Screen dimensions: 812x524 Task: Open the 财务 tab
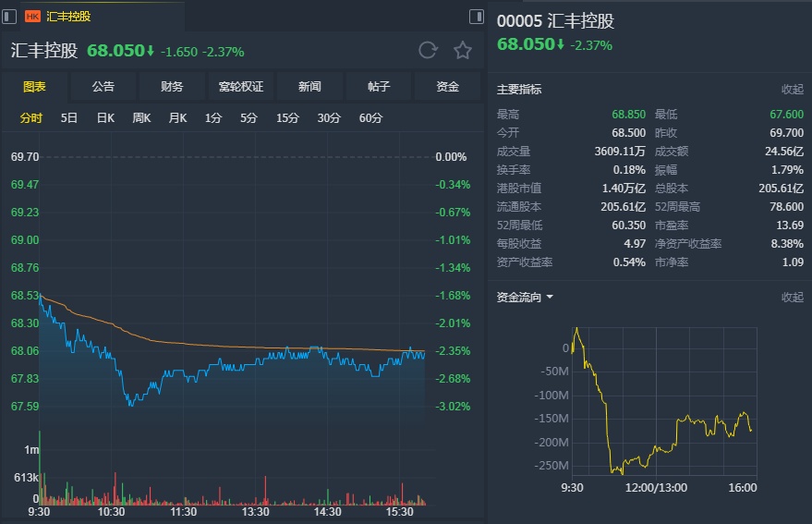[172, 87]
